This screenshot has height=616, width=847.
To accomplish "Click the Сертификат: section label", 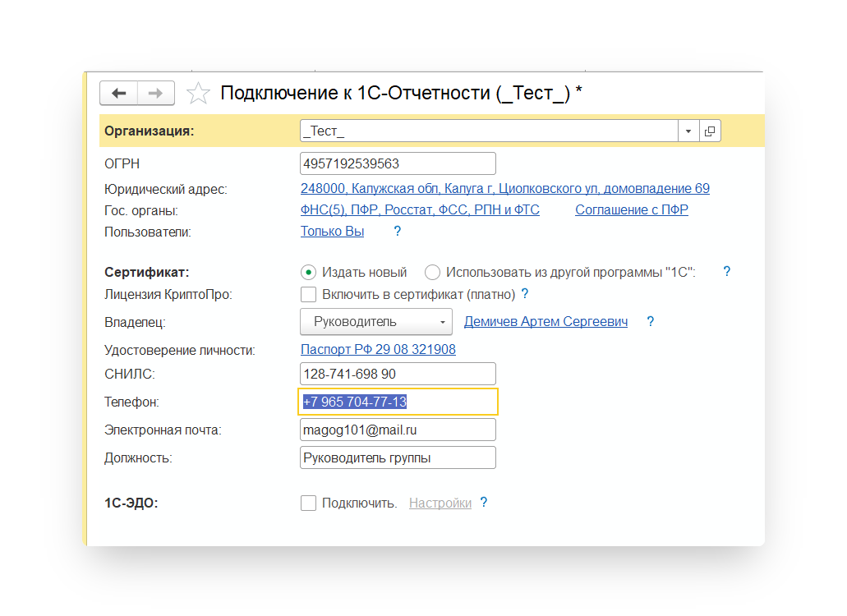I will point(147,272).
